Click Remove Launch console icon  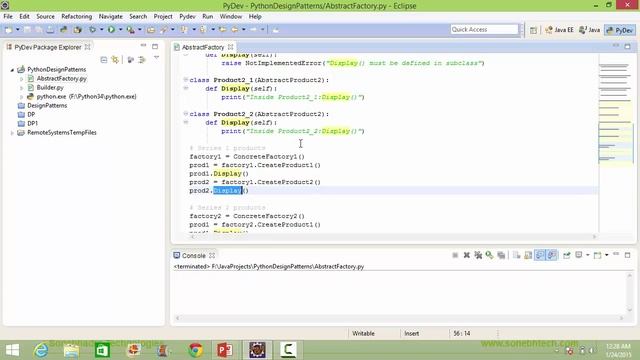(467, 256)
